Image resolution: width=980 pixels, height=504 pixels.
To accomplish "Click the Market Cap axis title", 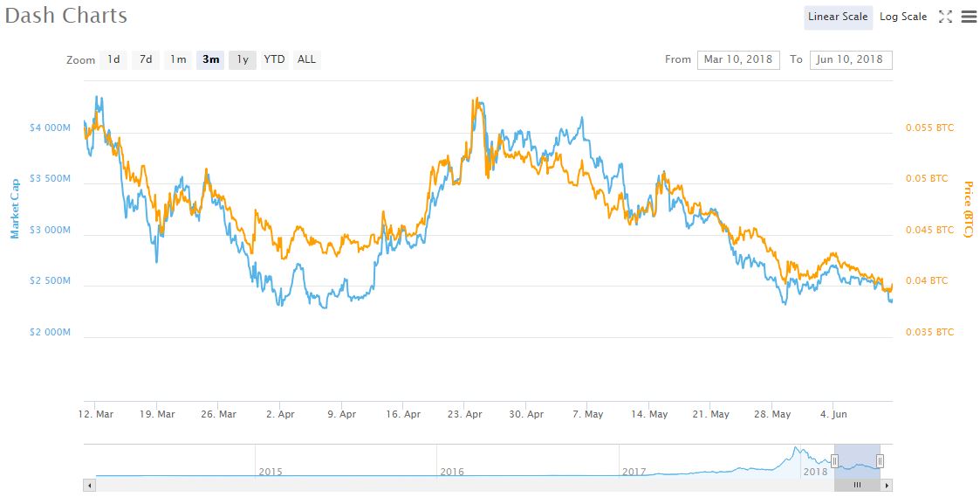I will [x=14, y=209].
